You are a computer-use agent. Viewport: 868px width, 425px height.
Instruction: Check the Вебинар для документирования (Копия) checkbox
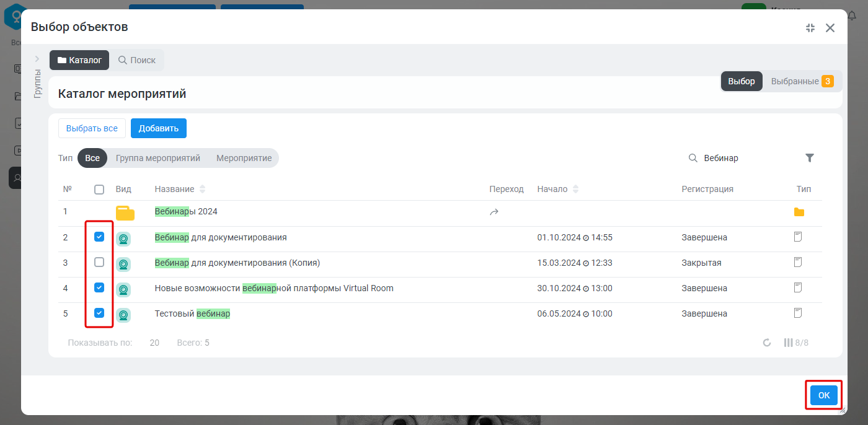click(99, 262)
